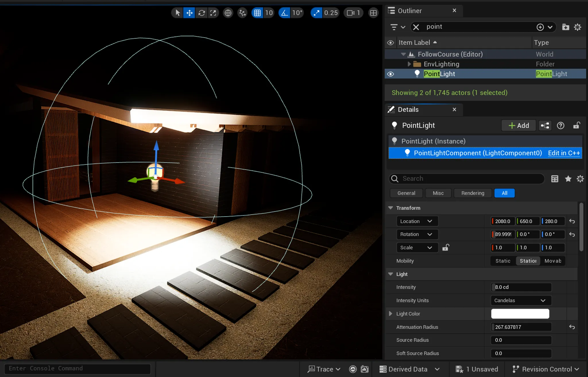Toggle grid snapping in the viewport toolbar

click(x=257, y=13)
